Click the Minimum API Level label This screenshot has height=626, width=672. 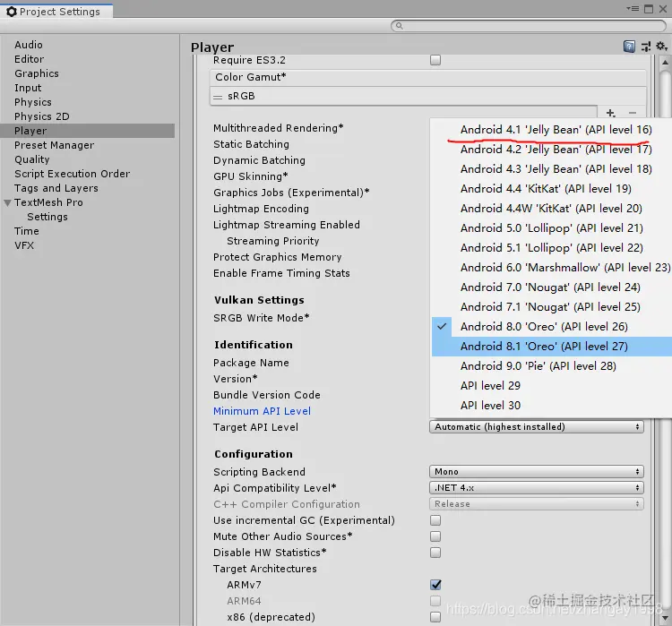point(262,411)
